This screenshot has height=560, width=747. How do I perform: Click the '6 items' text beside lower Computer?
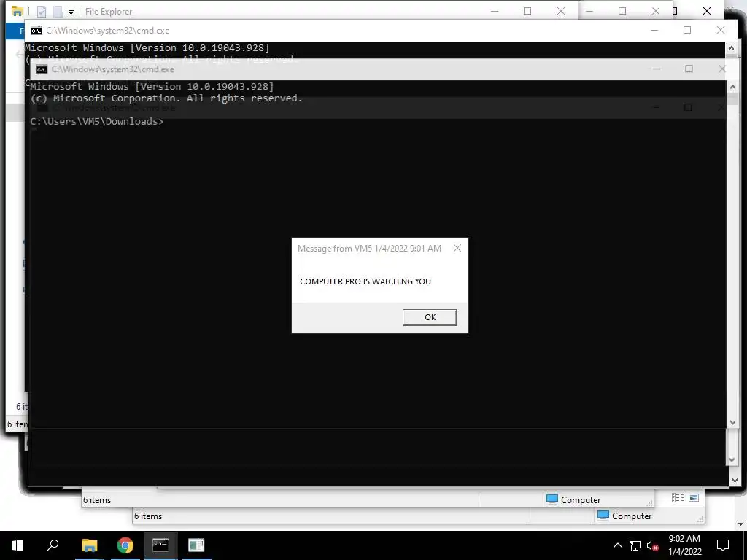(148, 516)
